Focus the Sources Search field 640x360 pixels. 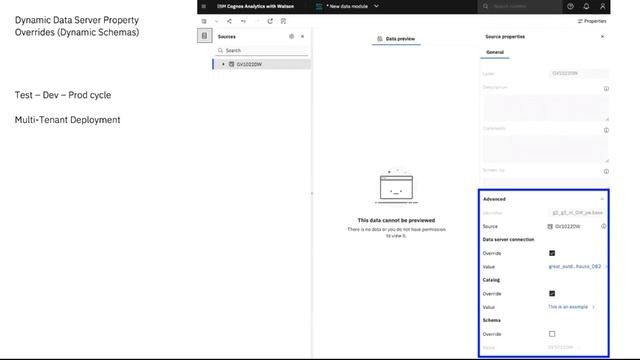pos(262,50)
